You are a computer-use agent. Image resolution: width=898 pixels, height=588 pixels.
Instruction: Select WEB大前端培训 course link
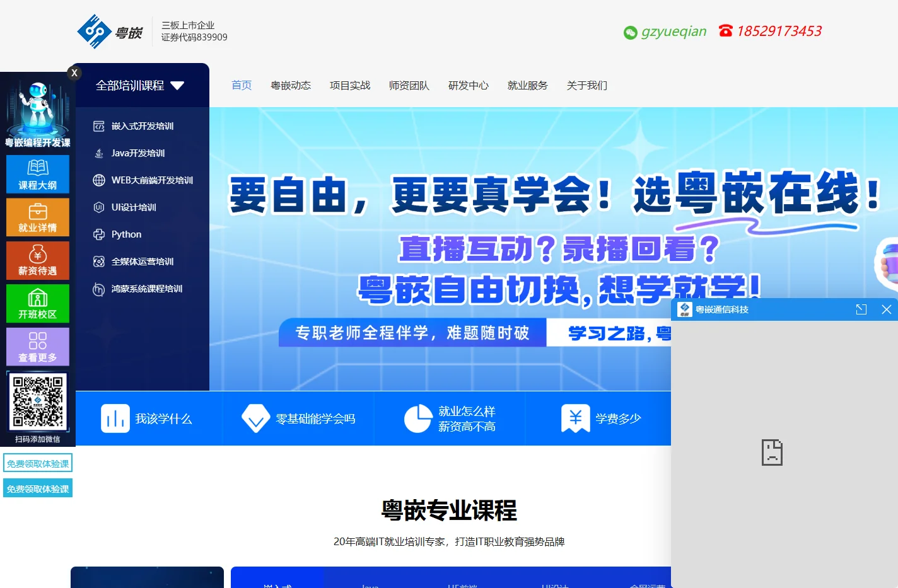(152, 180)
